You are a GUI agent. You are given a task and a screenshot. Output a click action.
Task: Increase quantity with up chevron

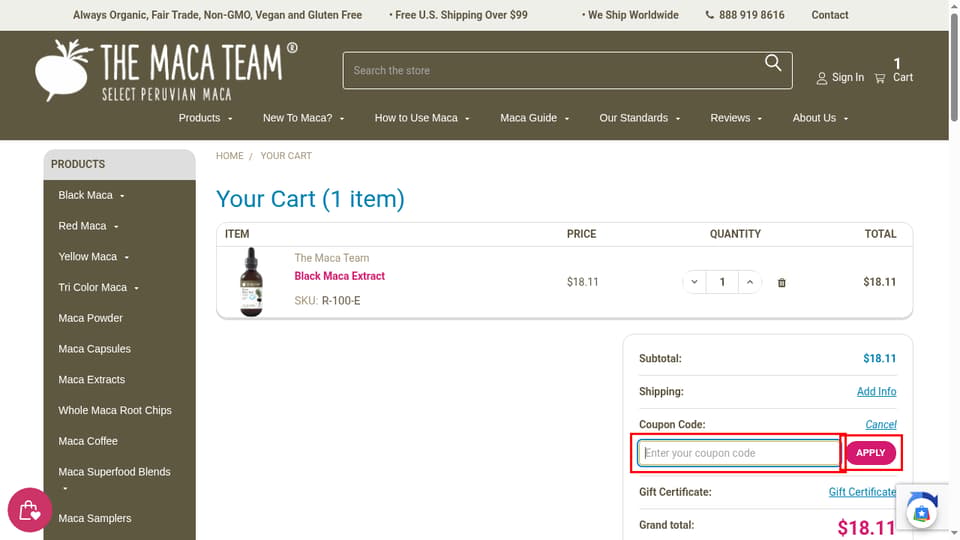tap(749, 282)
